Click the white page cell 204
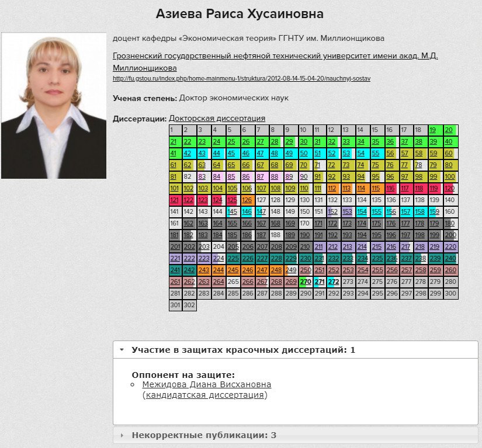The width and height of the screenshot is (482, 448). point(219,246)
